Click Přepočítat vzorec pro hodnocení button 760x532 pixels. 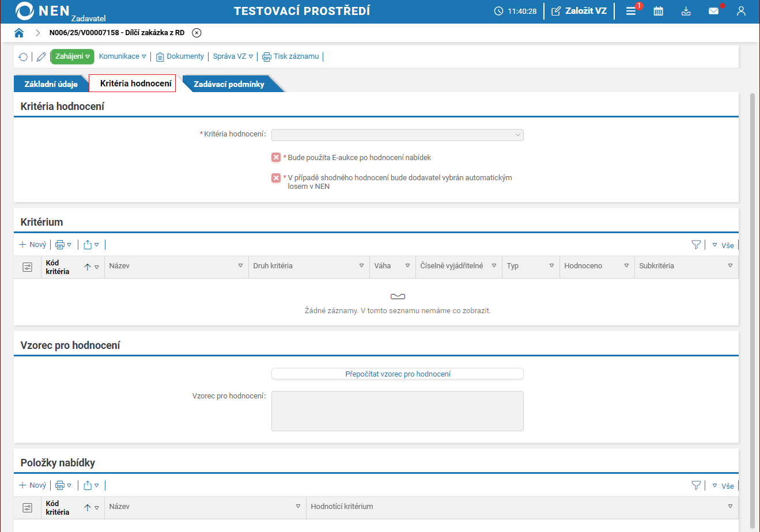pos(398,374)
